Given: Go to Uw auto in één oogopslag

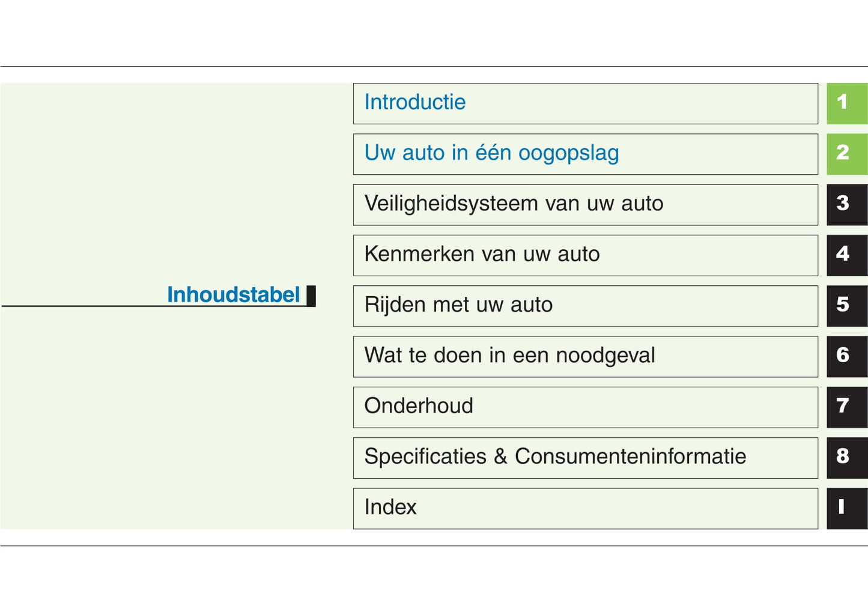Looking at the screenshot, I should click(x=491, y=153).
